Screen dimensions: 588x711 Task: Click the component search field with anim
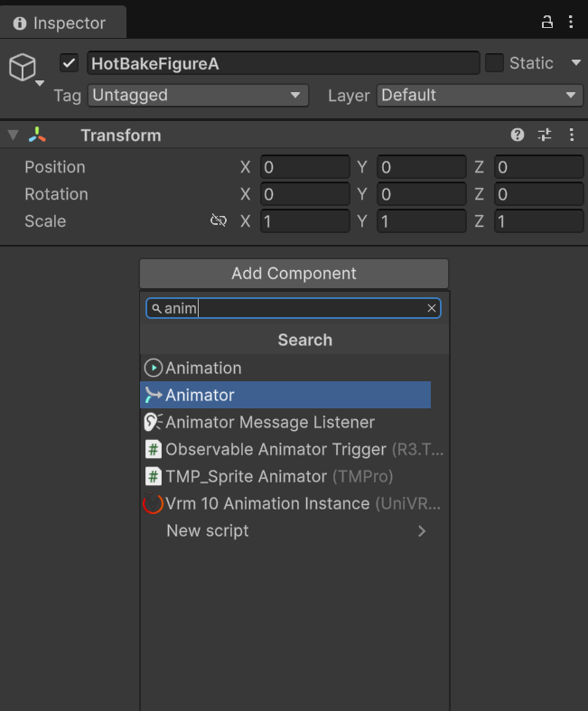294,308
